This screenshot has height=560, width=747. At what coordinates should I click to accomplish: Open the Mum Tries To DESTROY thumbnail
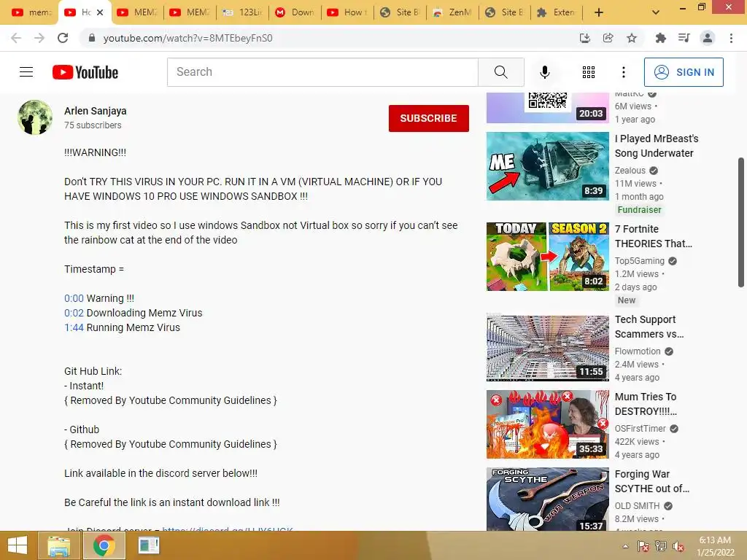click(x=547, y=424)
